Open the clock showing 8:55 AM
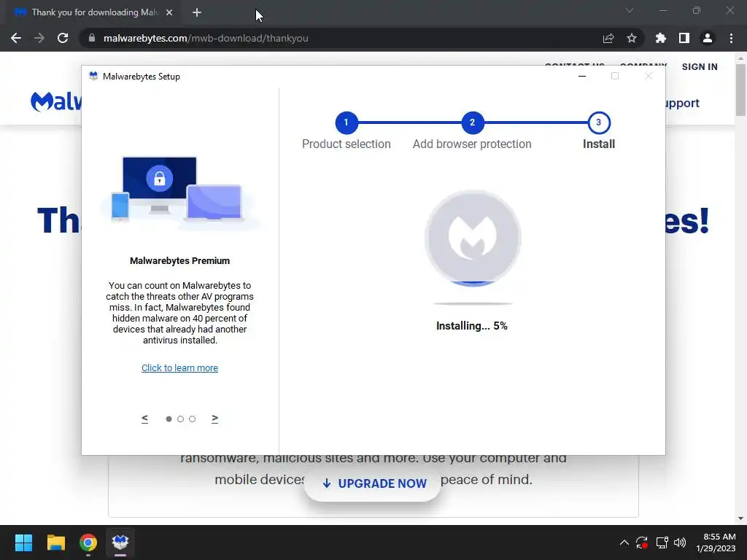747x560 pixels. click(716, 542)
